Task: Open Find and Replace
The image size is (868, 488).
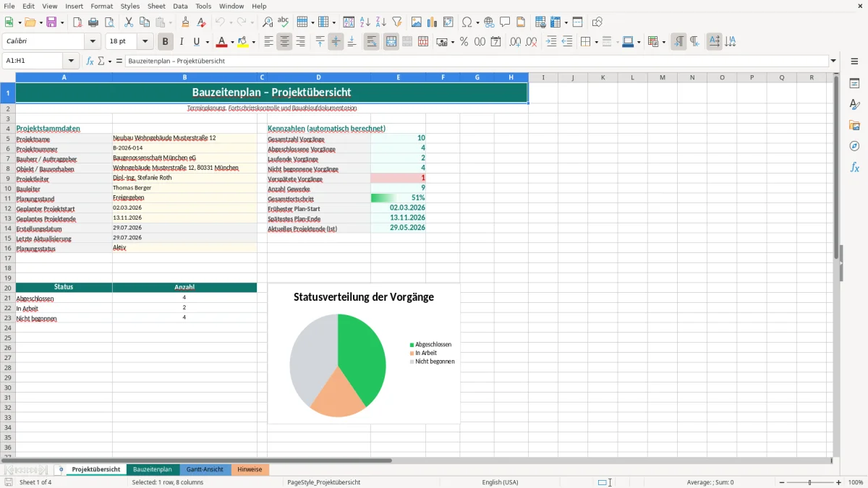Action: [x=268, y=22]
